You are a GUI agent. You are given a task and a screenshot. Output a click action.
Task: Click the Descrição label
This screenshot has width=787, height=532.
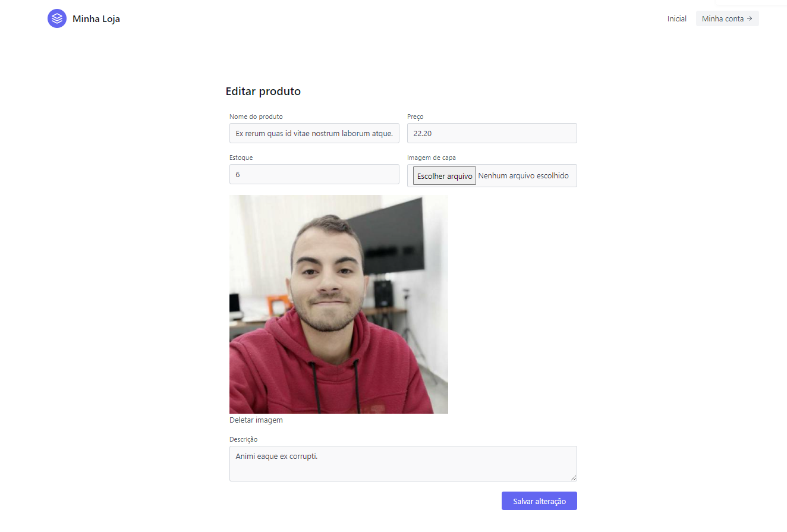point(244,439)
